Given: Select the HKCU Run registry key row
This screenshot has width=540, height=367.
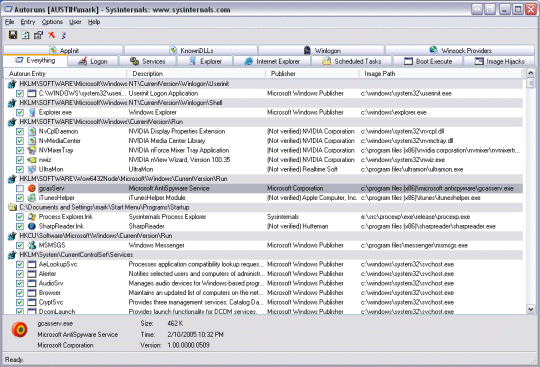Looking at the screenshot, I should 264,236.
